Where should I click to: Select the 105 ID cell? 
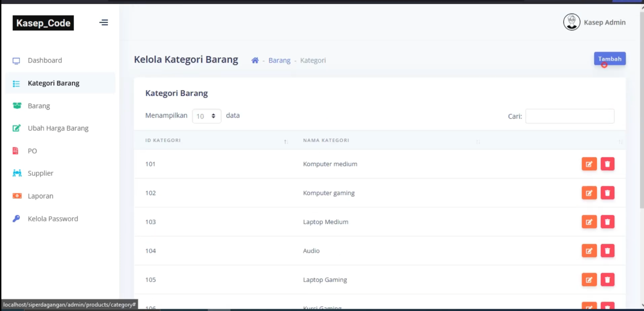pos(150,280)
